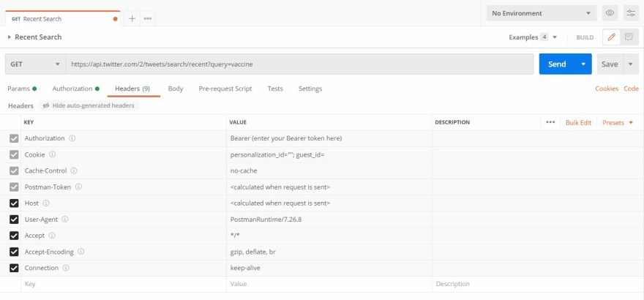The width and height of the screenshot is (644, 300).
Task: Open environment settings sliders icon
Action: [x=631, y=13]
